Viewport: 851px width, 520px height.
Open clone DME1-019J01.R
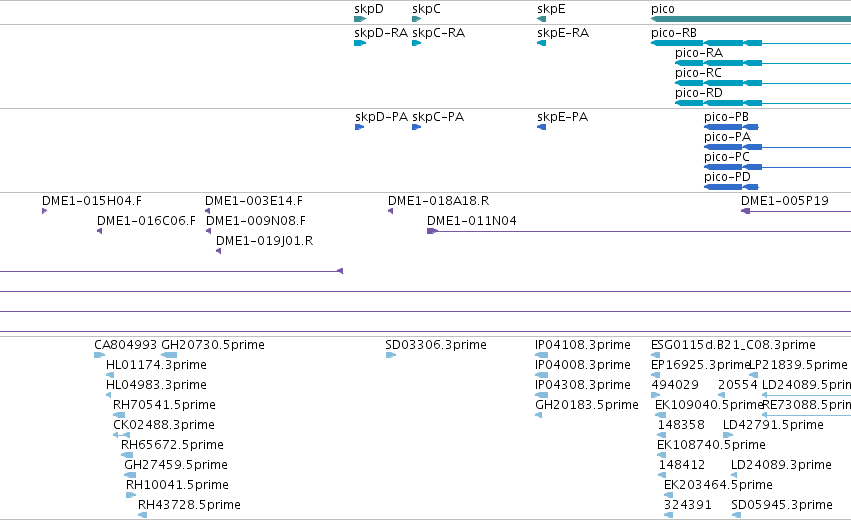point(264,242)
